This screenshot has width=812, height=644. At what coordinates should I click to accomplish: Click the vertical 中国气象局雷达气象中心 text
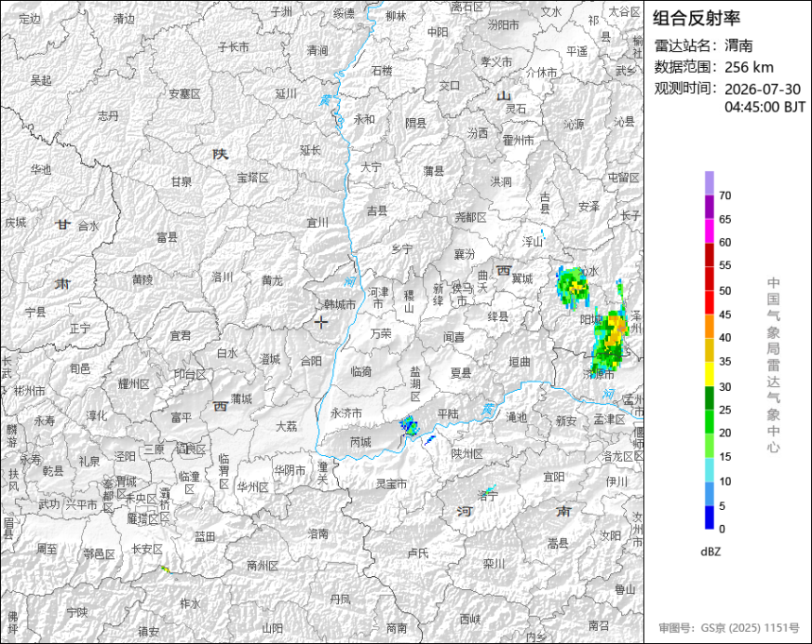coord(773,365)
